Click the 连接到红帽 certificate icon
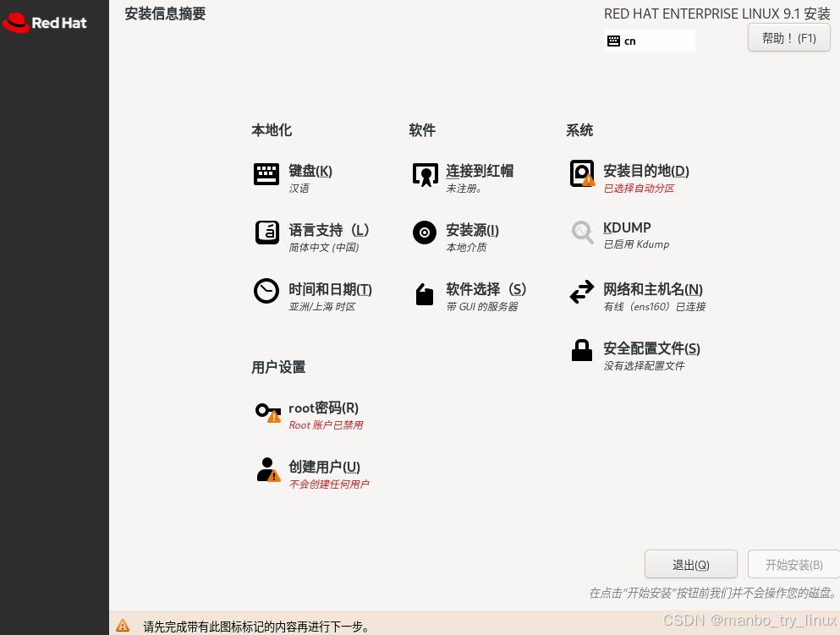Viewport: 840px width, 635px height. coord(425,174)
